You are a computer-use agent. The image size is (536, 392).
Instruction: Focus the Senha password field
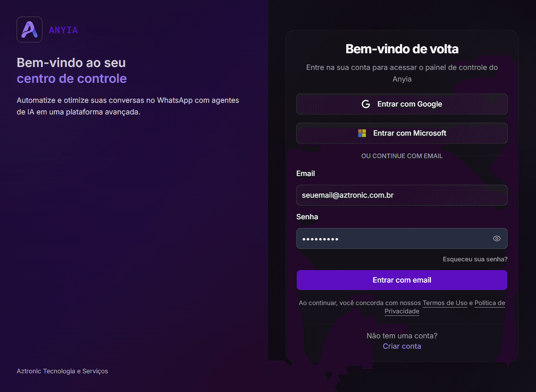click(x=402, y=238)
